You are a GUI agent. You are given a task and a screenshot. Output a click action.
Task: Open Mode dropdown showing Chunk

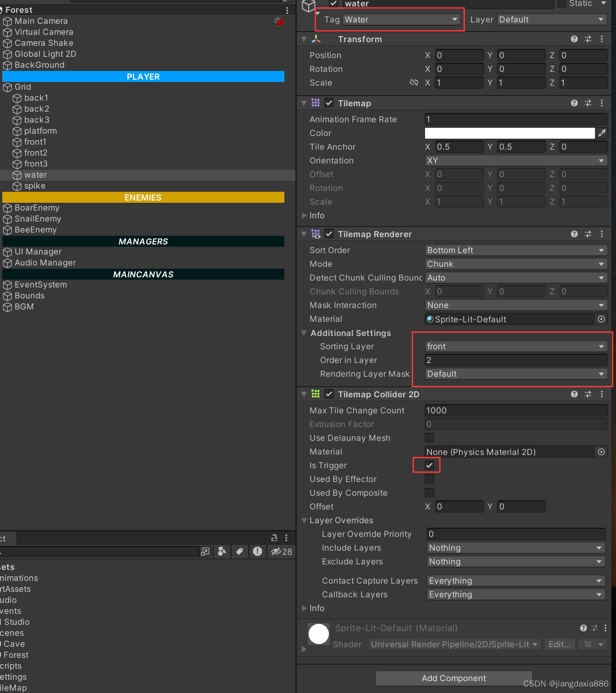[516, 264]
